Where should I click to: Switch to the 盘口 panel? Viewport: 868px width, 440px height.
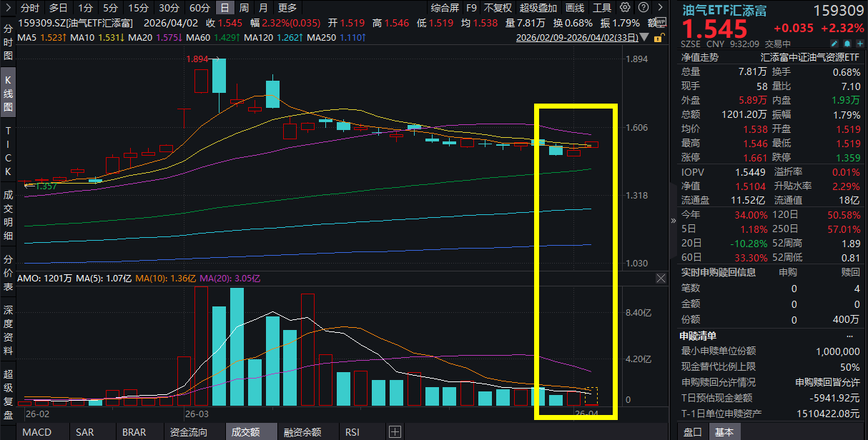[x=694, y=432]
